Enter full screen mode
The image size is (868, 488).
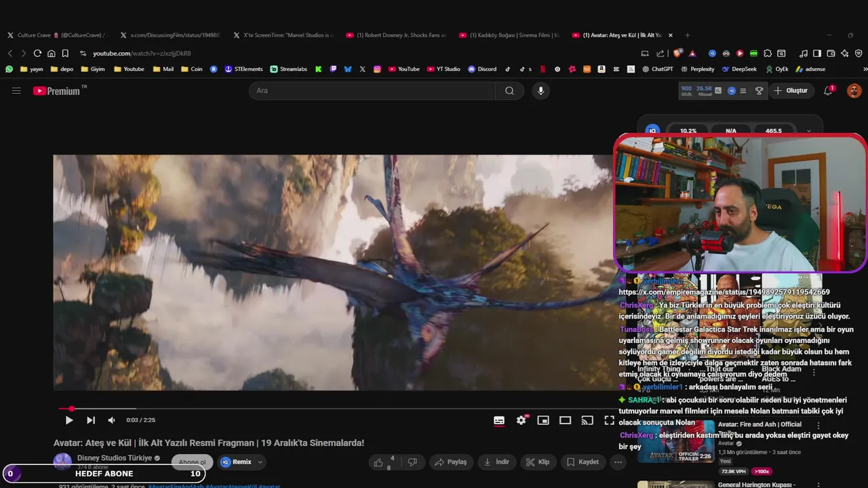tap(609, 420)
